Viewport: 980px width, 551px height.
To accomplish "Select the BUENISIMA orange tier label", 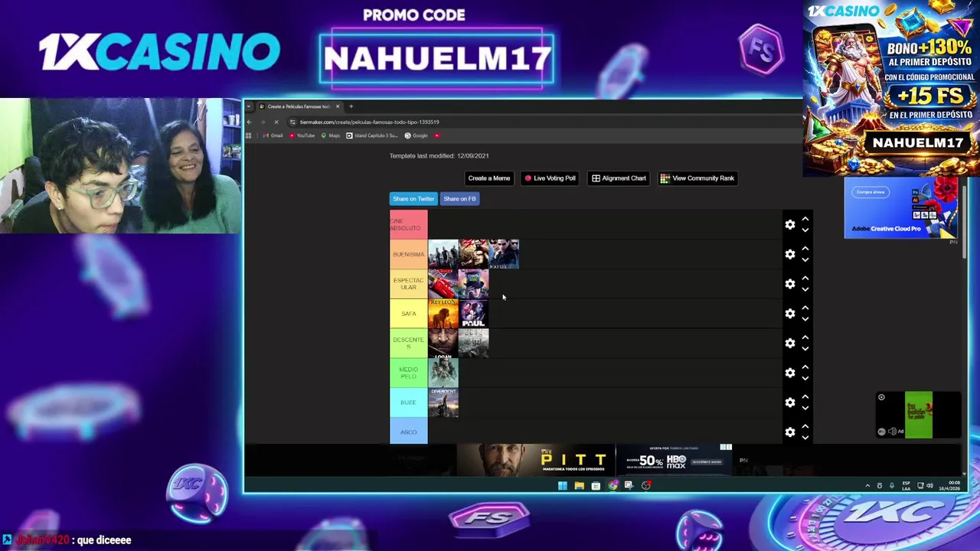I will click(x=408, y=254).
